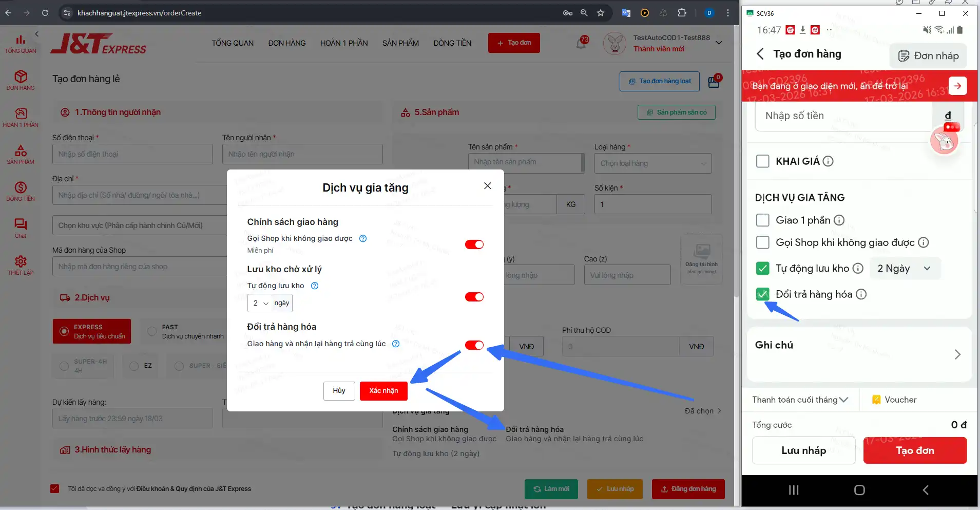Close the Dịch vụ gia tăng dialog
This screenshot has height=510, width=980.
tap(487, 186)
